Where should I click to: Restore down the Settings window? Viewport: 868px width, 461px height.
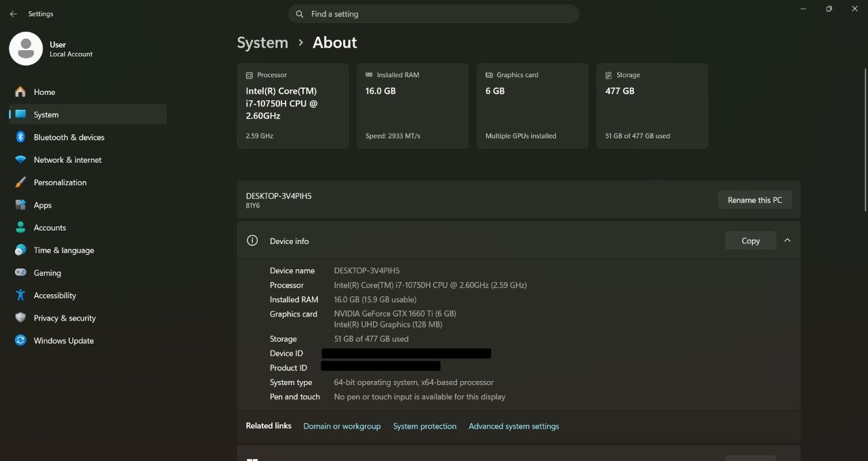[829, 9]
